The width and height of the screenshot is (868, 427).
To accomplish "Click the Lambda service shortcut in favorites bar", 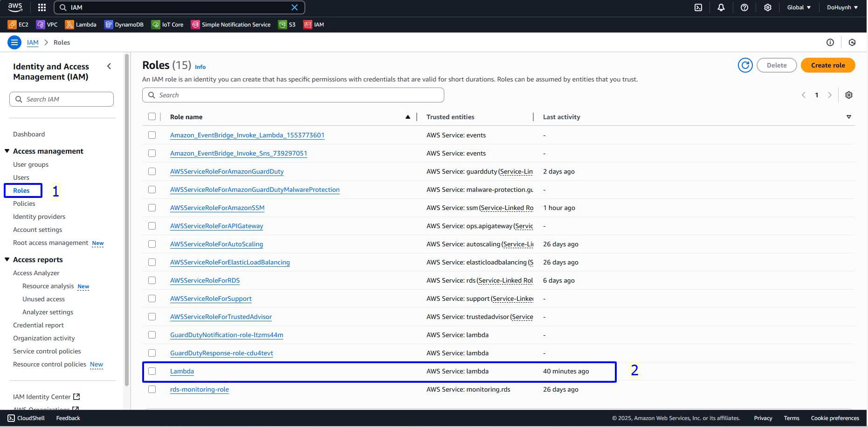I will (81, 25).
